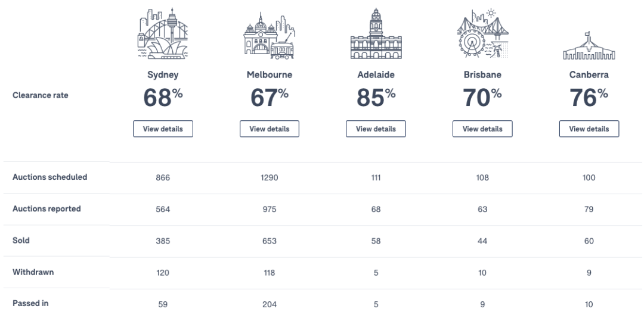The width and height of the screenshot is (644, 321).
Task: Select the Sydney city name heading
Action: tap(163, 75)
